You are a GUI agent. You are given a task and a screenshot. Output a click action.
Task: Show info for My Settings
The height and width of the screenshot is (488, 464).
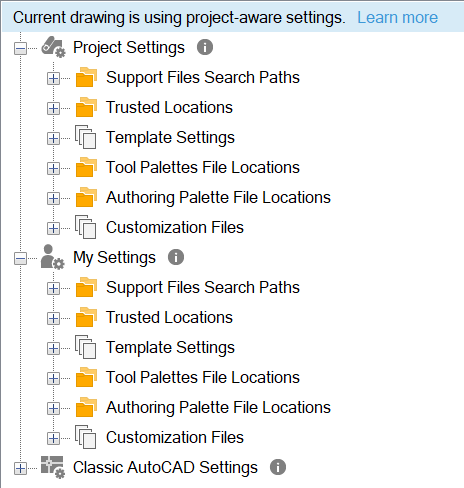coord(176,257)
